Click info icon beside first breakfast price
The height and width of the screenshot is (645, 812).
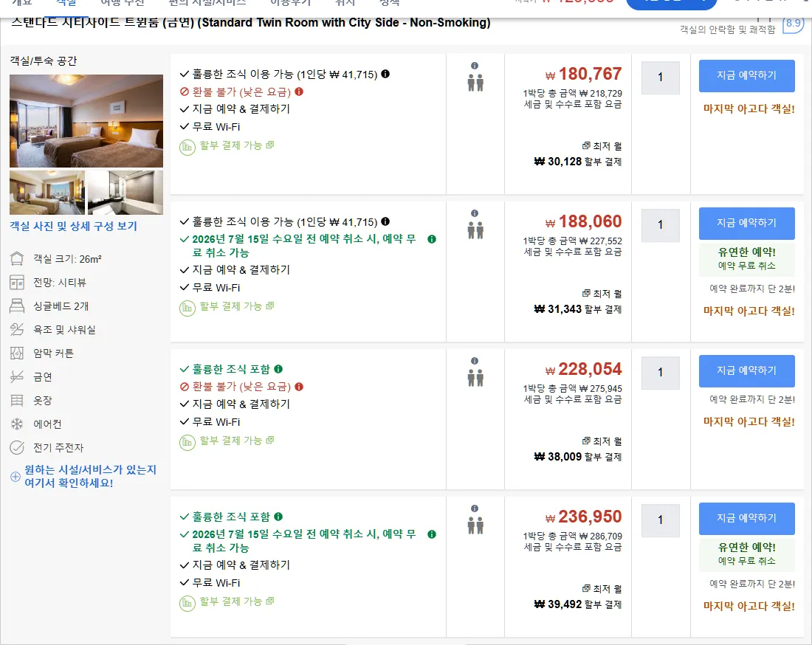[385, 74]
